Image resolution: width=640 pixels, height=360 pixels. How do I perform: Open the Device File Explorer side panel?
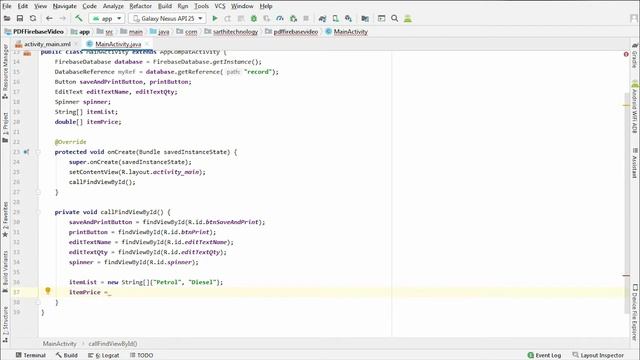pyautogui.click(x=635, y=313)
